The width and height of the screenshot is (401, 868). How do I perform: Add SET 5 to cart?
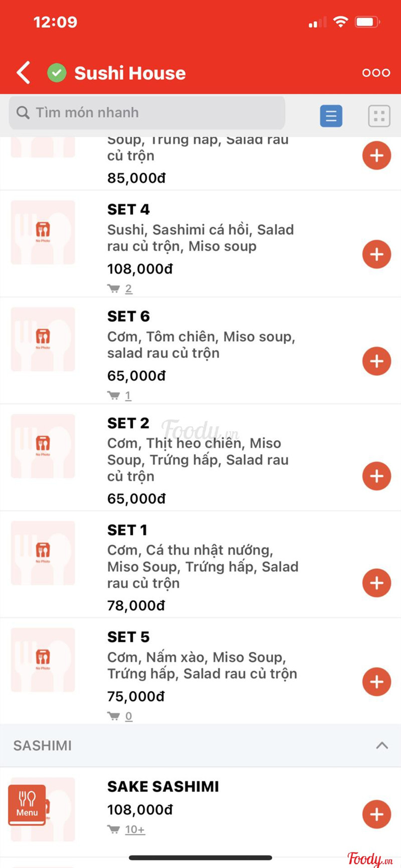click(x=376, y=681)
